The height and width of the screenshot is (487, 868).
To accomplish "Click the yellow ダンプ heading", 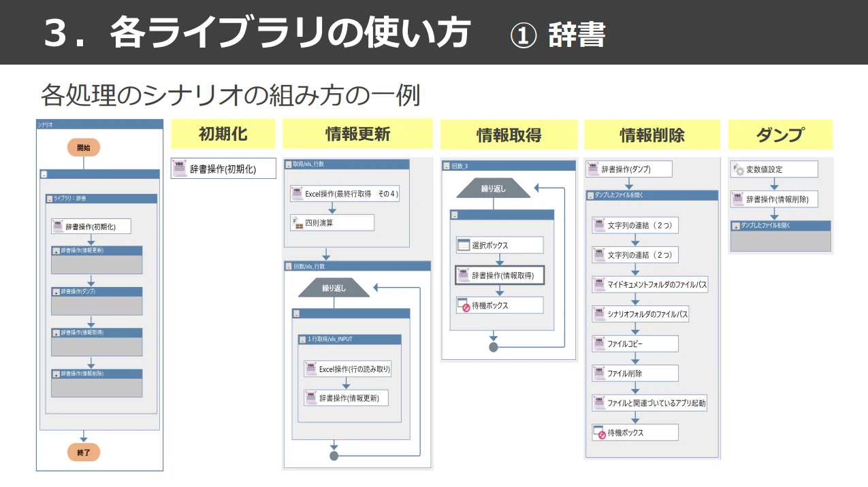I will (780, 135).
